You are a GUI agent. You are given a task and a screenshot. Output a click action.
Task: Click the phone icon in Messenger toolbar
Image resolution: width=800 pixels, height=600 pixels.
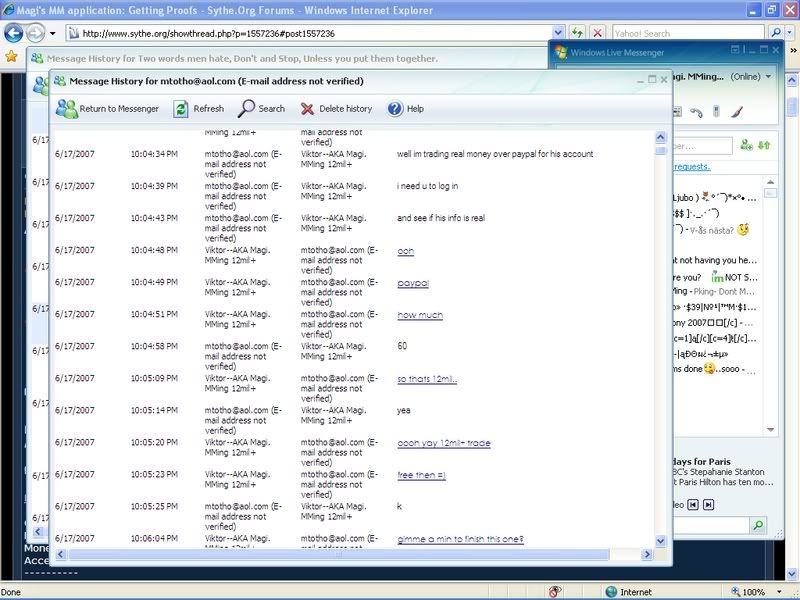(x=716, y=111)
